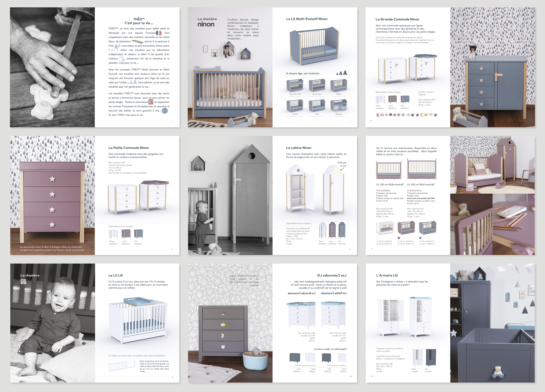Image resolution: width=545 pixels, height=392 pixels.
Task: Click the cedar plank icon after "plantation"
Action: pyautogui.click(x=138, y=42)
